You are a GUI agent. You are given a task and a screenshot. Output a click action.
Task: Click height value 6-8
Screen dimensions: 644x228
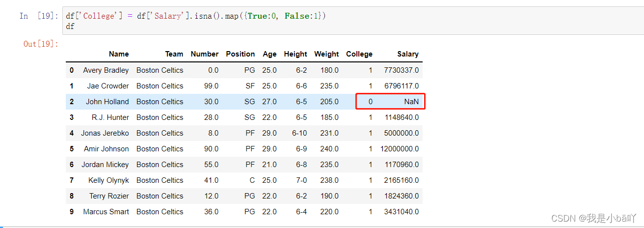301,165
